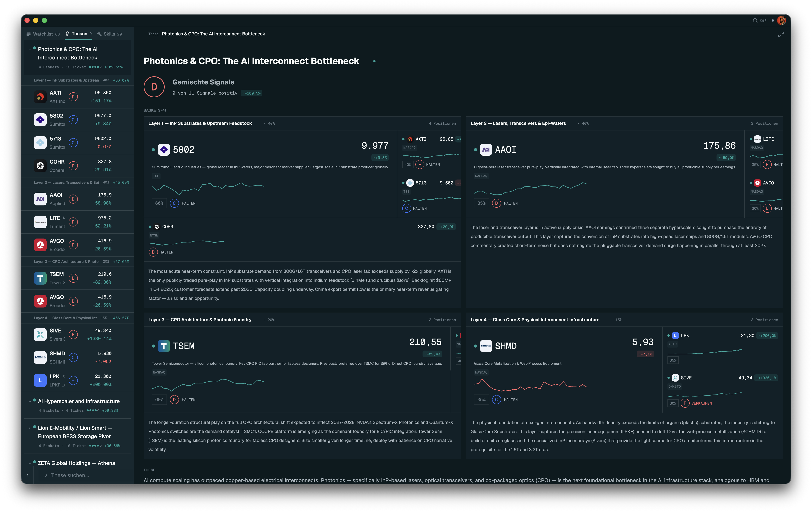Click the 5802 logo in Layer 1 card
The height and width of the screenshot is (512, 812).
(x=164, y=149)
